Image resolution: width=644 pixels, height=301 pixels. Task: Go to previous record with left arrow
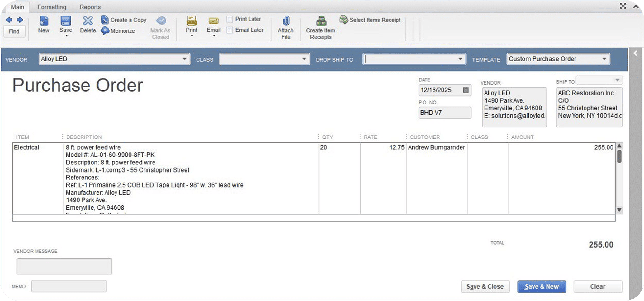[x=9, y=20]
